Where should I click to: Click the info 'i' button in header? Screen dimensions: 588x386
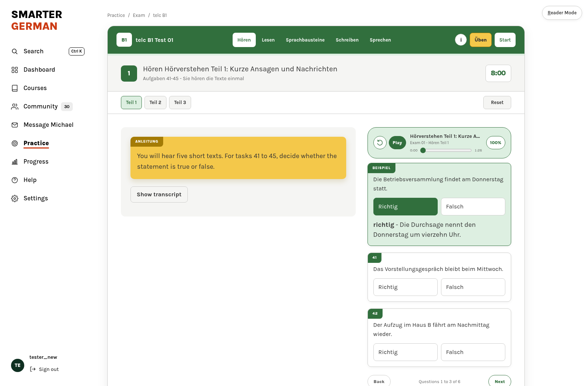tap(461, 40)
